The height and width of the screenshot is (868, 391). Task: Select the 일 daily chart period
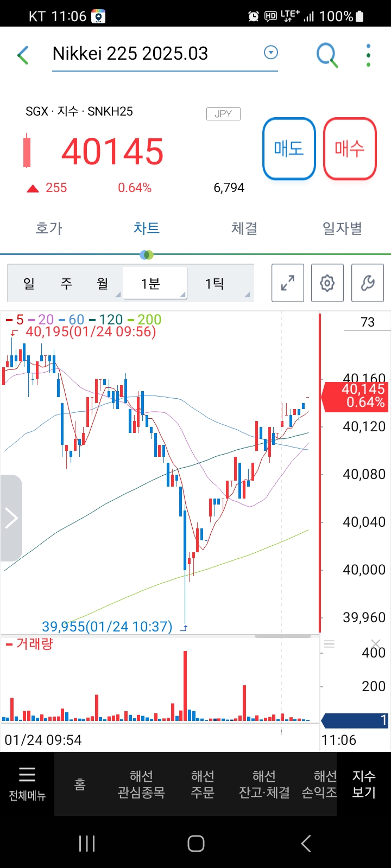(x=29, y=283)
